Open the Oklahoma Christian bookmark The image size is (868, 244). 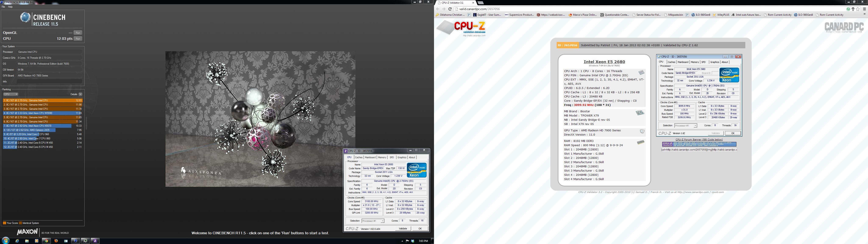pos(450,15)
